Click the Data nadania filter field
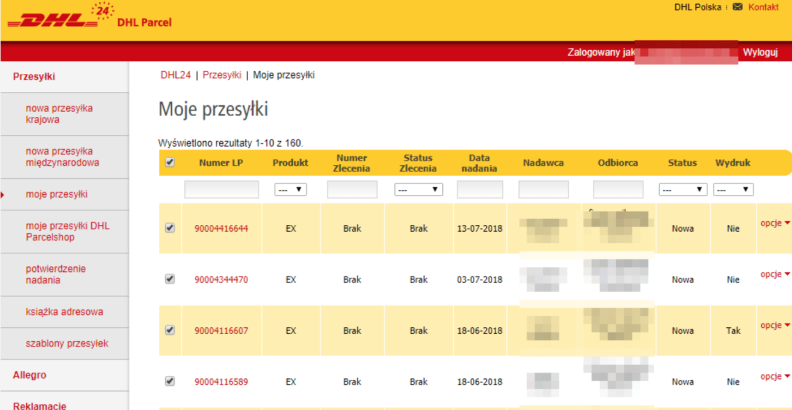Screen dimensions: 792x410 pos(480,189)
